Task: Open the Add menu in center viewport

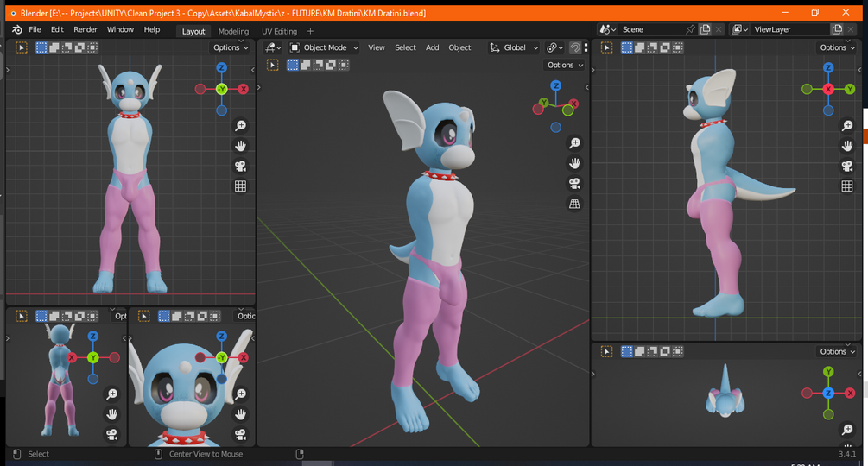Action: 433,47
